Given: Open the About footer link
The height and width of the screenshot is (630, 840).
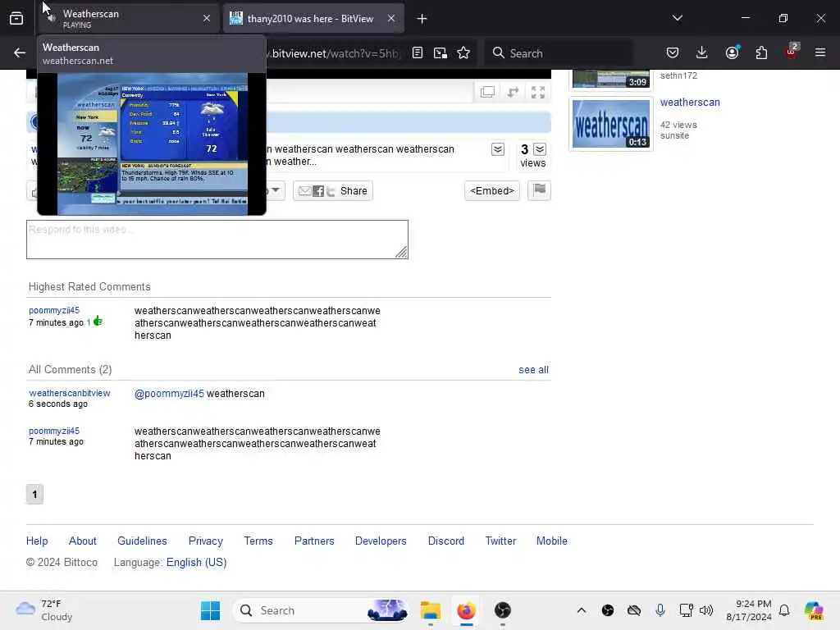Looking at the screenshot, I should pos(83,541).
